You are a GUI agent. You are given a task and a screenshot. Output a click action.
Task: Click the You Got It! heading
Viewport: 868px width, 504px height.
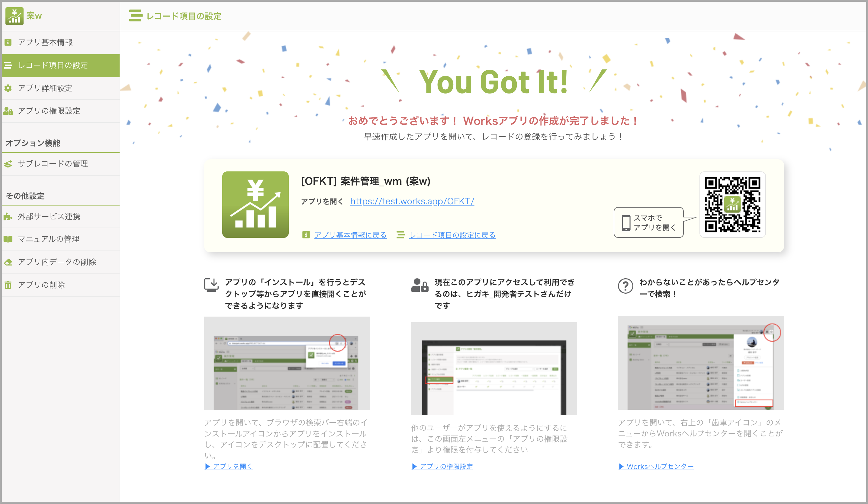point(493,82)
